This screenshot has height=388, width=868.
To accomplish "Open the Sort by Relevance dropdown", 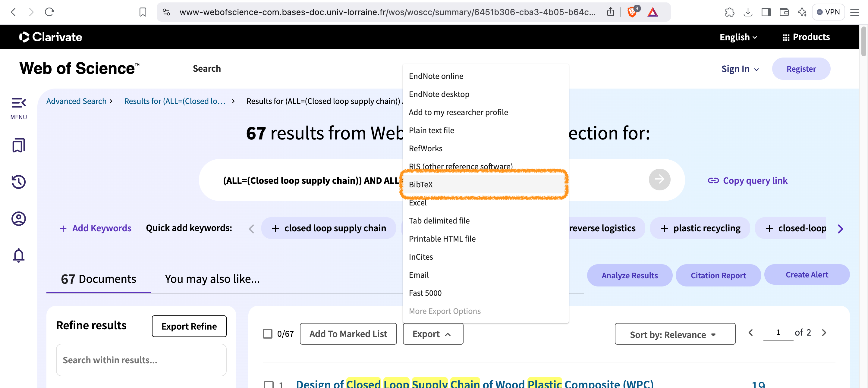I will (675, 334).
